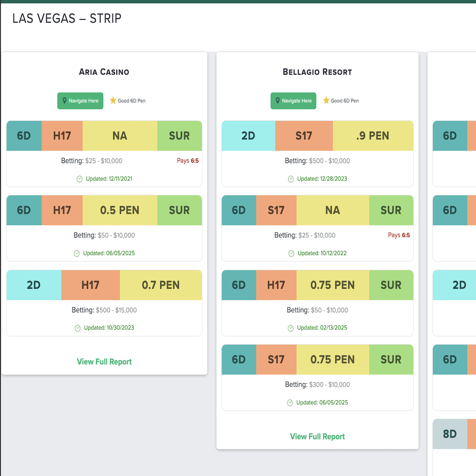Image resolution: width=476 pixels, height=476 pixels.
Task: Click check icon next to Updated: 10/30/2023
Action: point(78,328)
